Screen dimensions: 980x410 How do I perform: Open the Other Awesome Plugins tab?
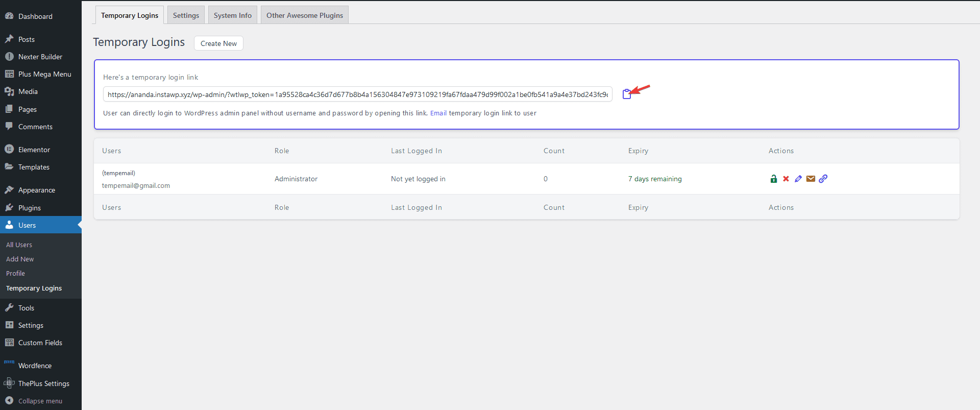304,15
